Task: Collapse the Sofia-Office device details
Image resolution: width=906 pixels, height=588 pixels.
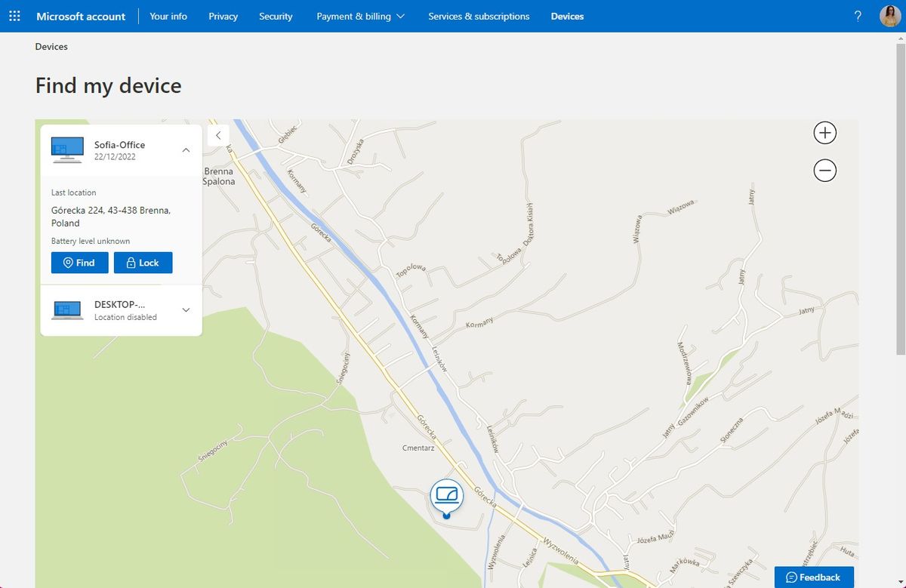Action: coord(186,149)
